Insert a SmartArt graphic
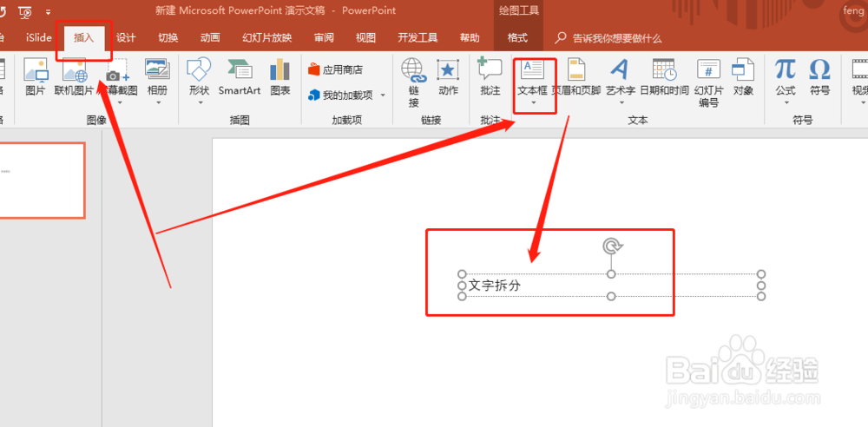This screenshot has height=427, width=868. (x=240, y=77)
